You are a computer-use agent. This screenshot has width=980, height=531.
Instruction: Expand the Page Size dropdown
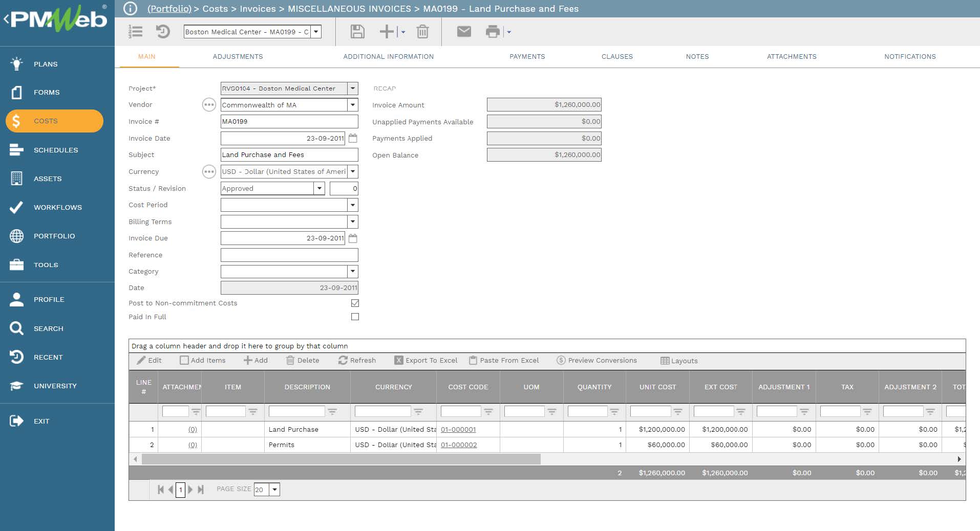(x=275, y=490)
